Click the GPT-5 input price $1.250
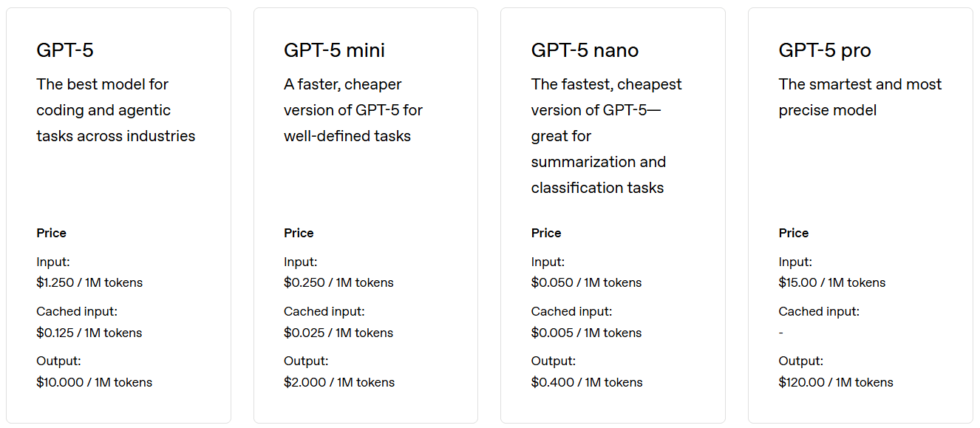 click(x=89, y=282)
